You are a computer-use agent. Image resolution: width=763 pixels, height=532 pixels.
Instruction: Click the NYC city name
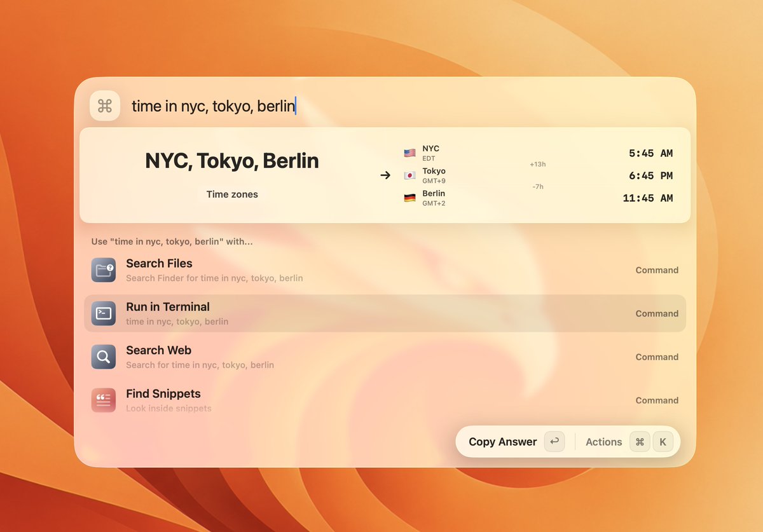click(430, 149)
